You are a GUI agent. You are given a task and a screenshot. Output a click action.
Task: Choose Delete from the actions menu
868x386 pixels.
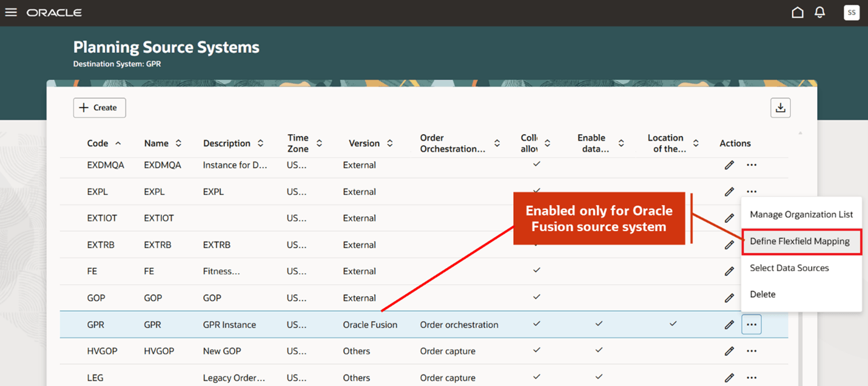(x=801, y=294)
